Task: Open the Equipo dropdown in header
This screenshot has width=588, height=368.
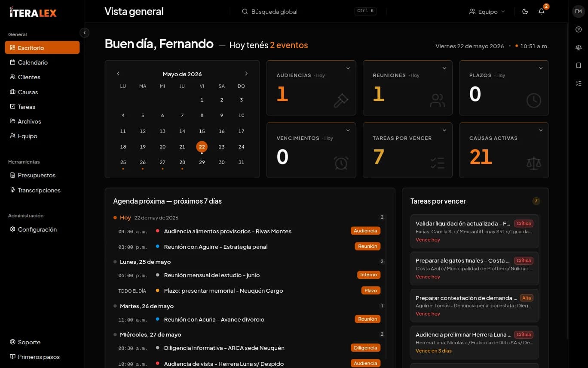Action: [x=487, y=12]
